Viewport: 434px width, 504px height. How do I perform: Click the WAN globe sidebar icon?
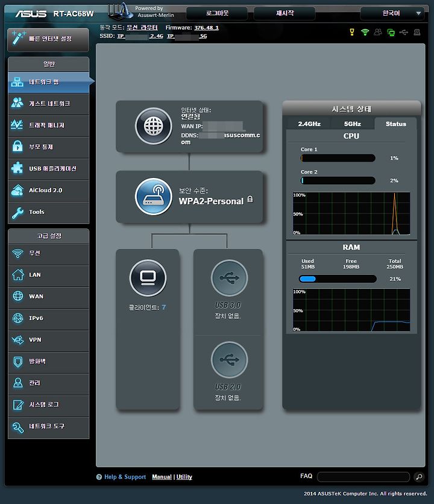18,296
